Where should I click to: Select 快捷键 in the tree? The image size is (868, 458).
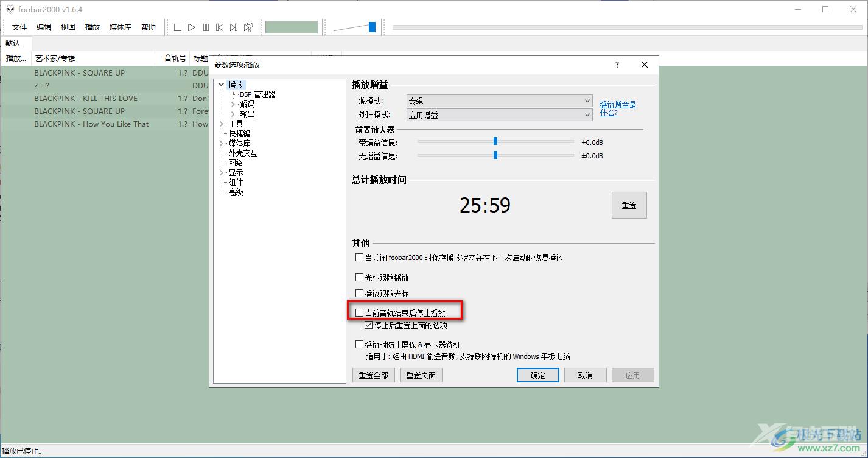click(239, 133)
